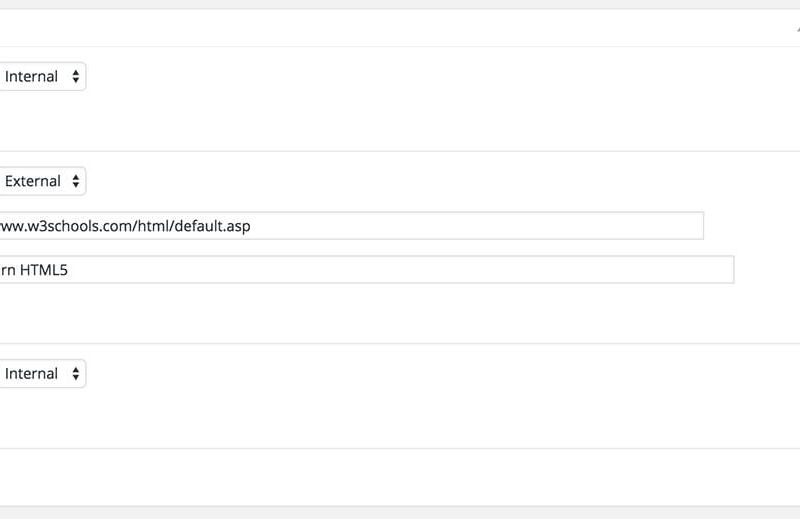Place cursor after HTML5 in title field

coord(68,270)
